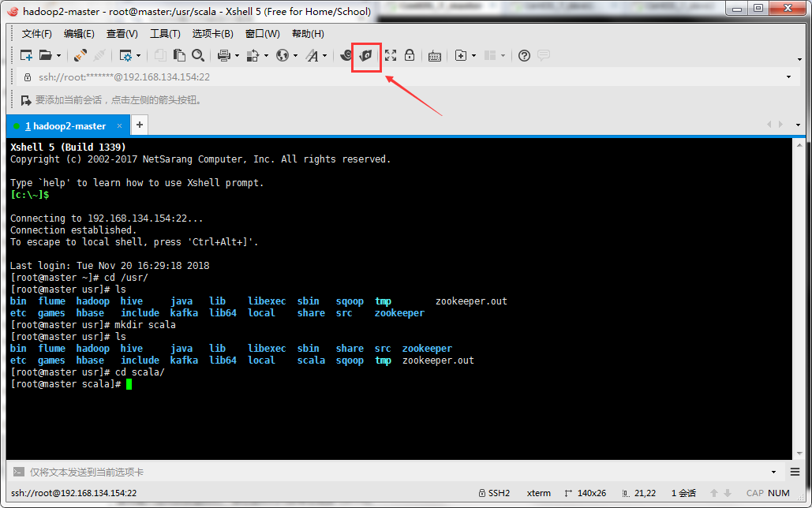This screenshot has width=812, height=508.
Task: Add a new tab with plus button
Action: pos(140,125)
